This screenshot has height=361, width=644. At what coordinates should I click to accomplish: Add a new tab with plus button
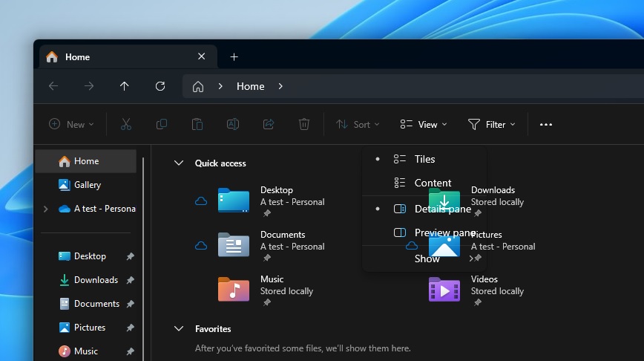pos(234,56)
